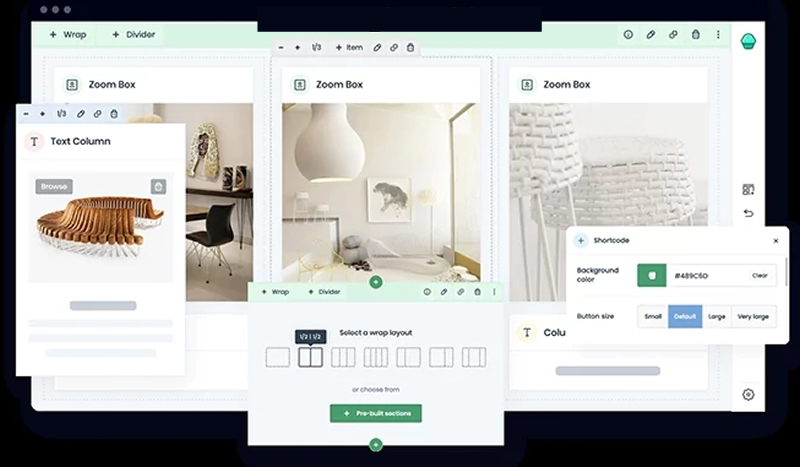Click the info icon in top toolbar
The height and width of the screenshot is (467, 800).
(x=628, y=34)
